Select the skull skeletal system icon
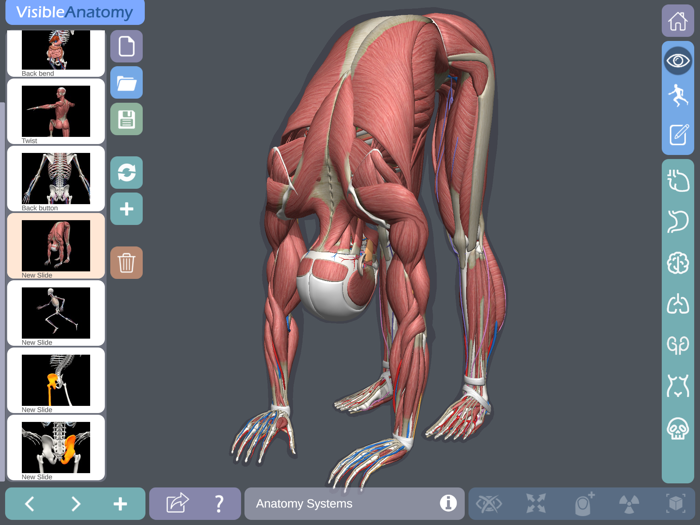The height and width of the screenshot is (525, 700). point(677,428)
